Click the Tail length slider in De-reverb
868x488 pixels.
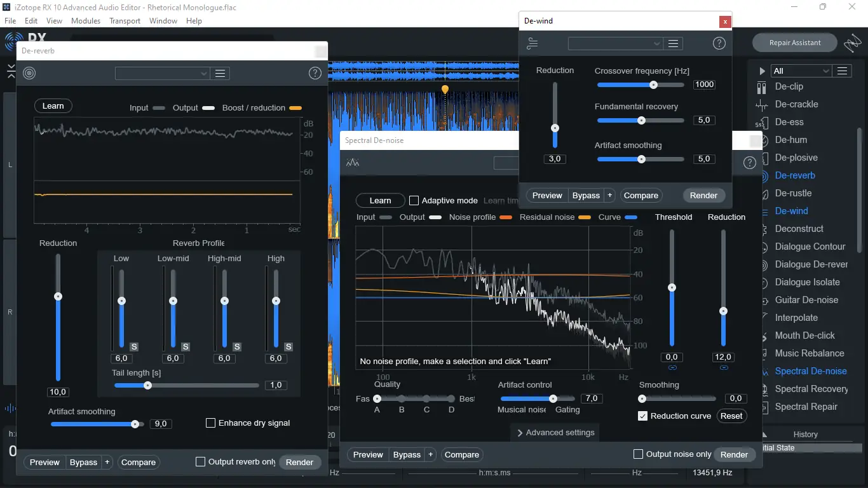(187, 385)
